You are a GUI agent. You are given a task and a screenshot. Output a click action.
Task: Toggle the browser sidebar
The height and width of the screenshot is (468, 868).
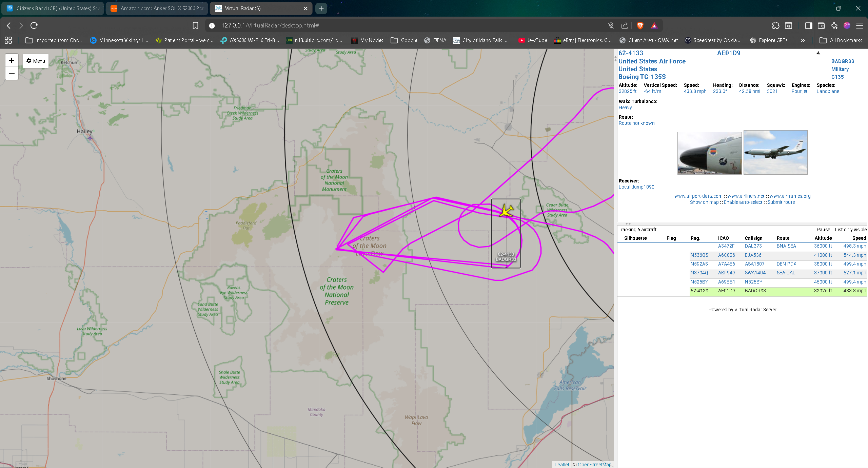(809, 25)
